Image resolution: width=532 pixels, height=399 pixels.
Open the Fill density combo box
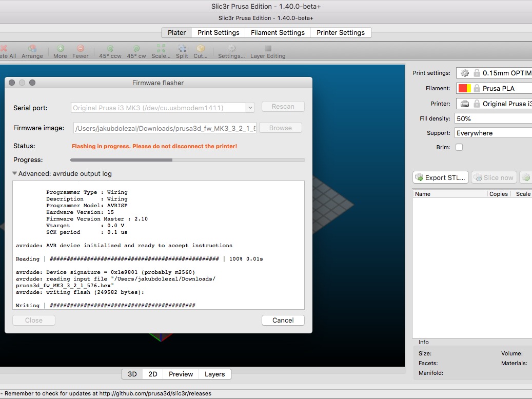[494, 118]
